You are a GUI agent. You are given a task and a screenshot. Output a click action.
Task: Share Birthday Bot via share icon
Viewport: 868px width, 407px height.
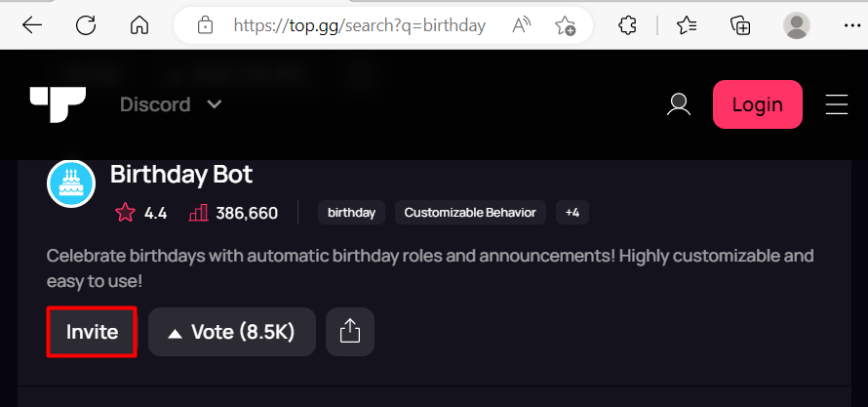point(350,332)
